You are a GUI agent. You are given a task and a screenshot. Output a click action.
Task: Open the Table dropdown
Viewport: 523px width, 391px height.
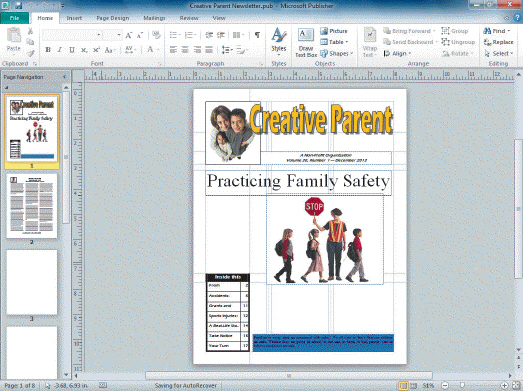click(x=334, y=42)
